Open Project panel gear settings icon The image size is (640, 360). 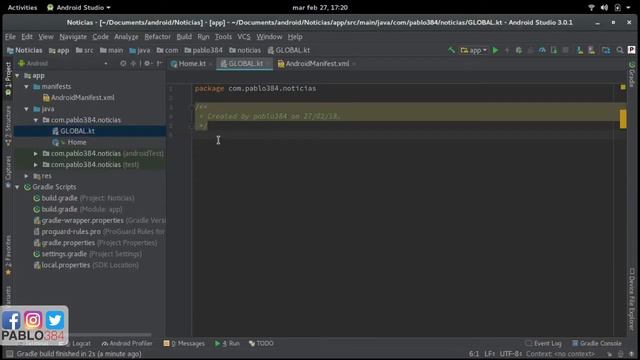coord(147,63)
